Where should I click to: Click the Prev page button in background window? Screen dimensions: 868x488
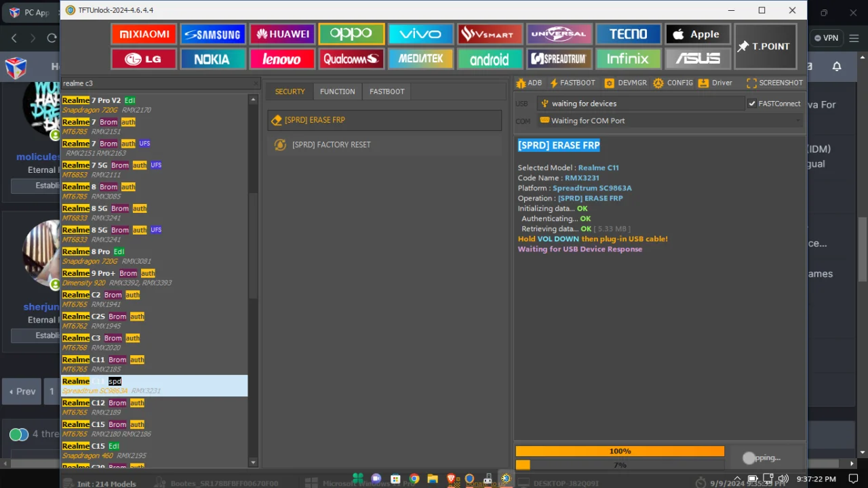pyautogui.click(x=21, y=392)
